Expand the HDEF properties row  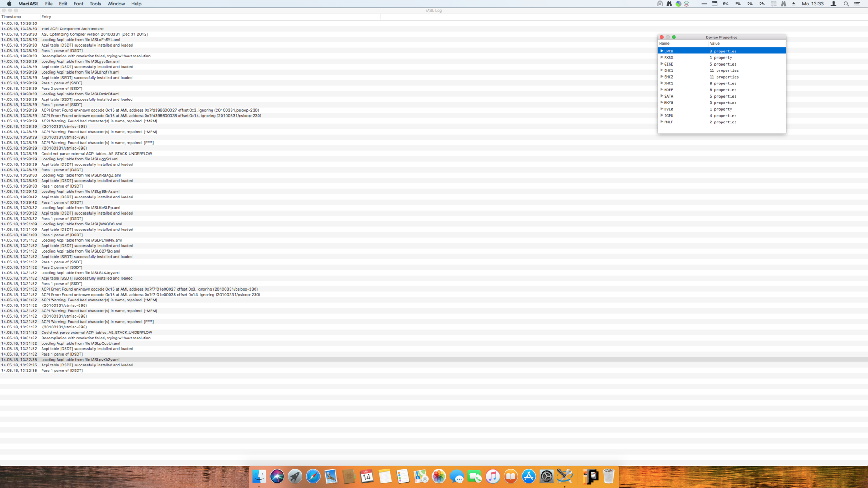click(662, 89)
